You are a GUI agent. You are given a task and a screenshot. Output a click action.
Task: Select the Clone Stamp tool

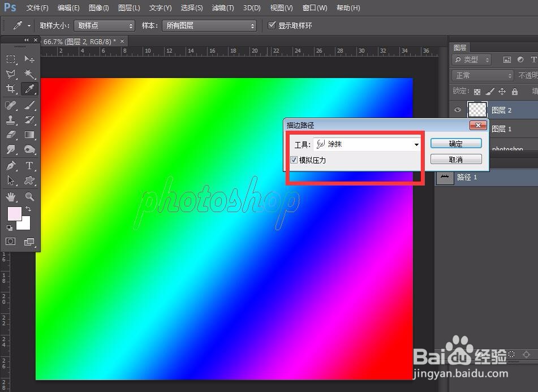point(11,120)
